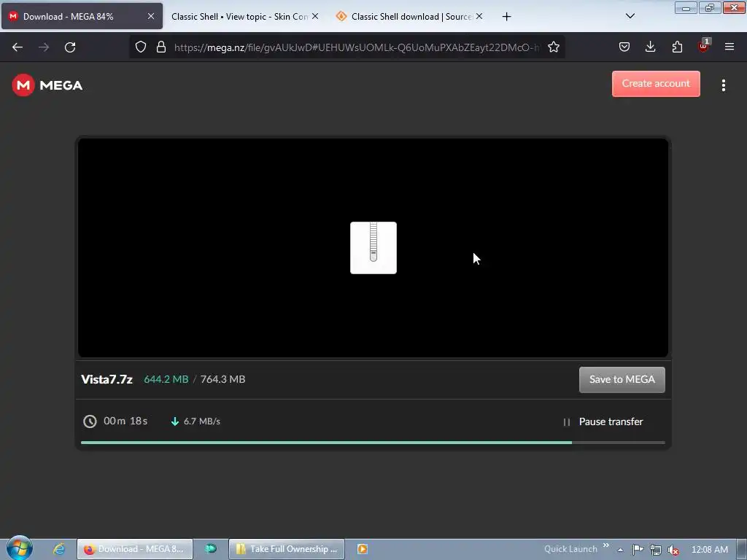Save page to Pocket
This screenshot has height=560, width=747.
pyautogui.click(x=624, y=47)
